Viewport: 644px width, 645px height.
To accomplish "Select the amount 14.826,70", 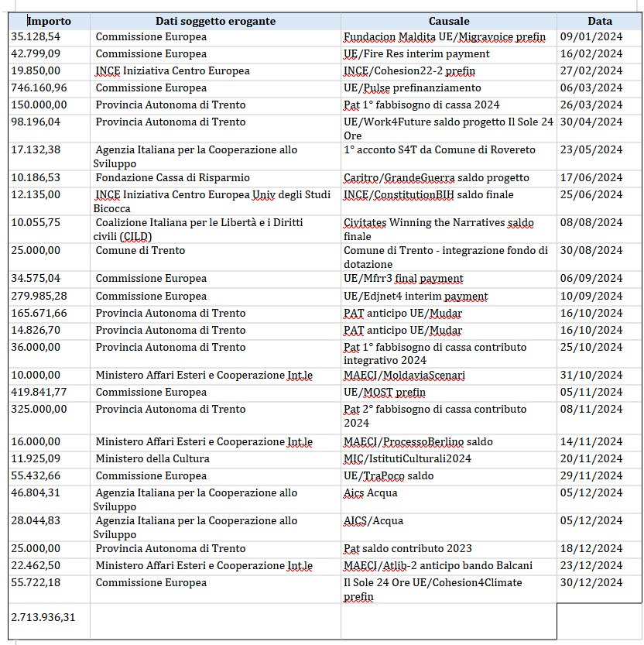I will (x=36, y=331).
